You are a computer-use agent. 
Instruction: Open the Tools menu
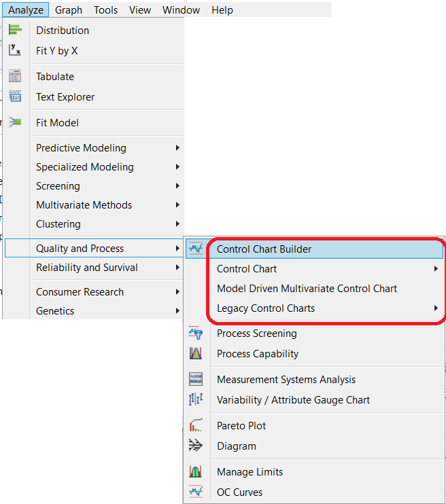pos(106,10)
